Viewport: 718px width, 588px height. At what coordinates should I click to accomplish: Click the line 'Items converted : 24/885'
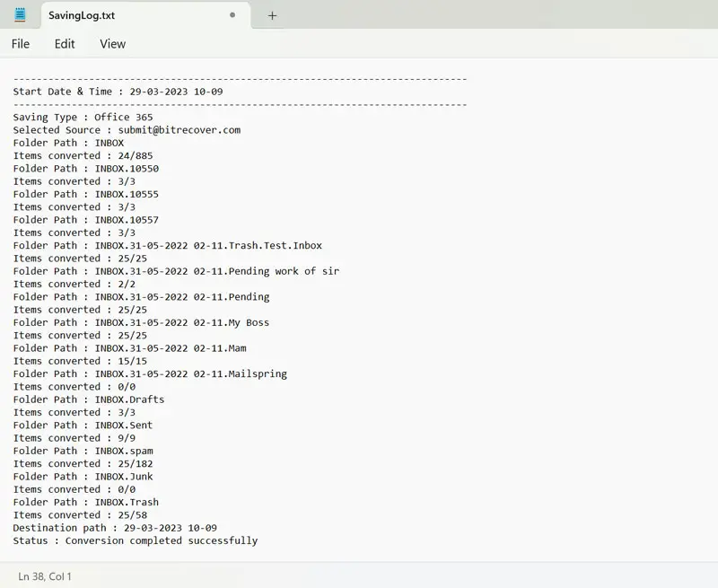tap(83, 155)
